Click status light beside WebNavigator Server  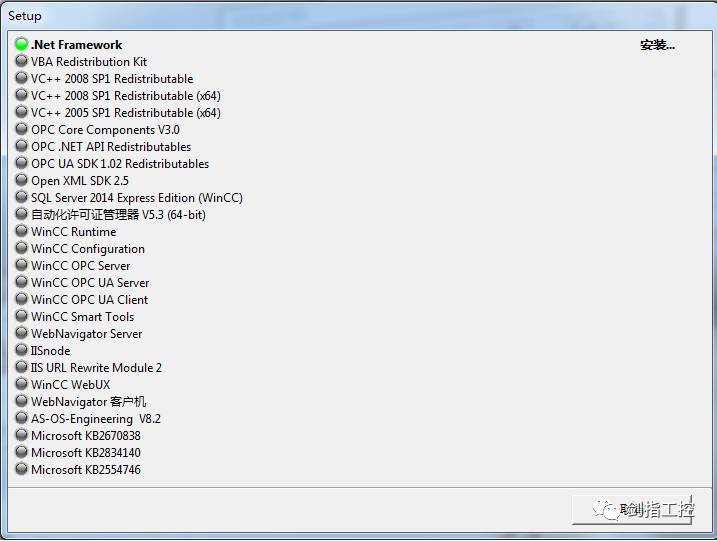click(x=21, y=332)
